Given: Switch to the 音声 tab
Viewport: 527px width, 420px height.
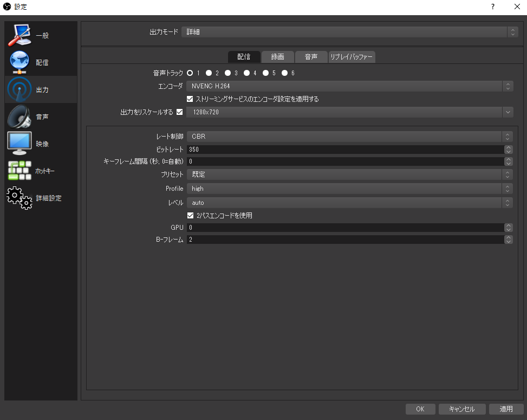Looking at the screenshot, I should (311, 57).
